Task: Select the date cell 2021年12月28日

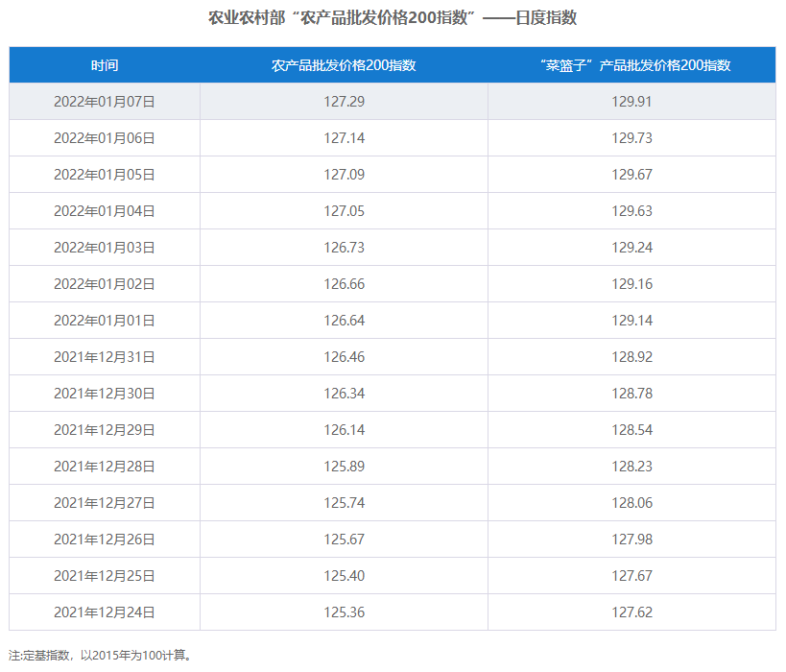Action: 105,467
